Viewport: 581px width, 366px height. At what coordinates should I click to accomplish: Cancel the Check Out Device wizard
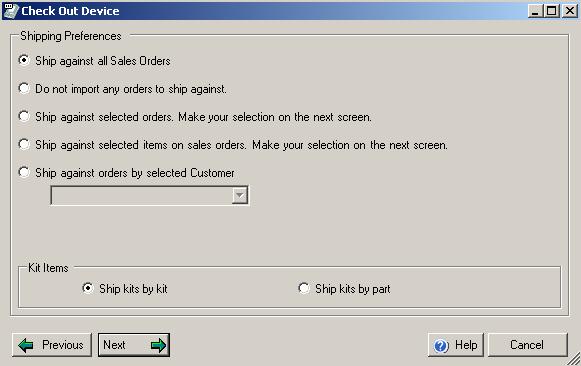coord(527,345)
